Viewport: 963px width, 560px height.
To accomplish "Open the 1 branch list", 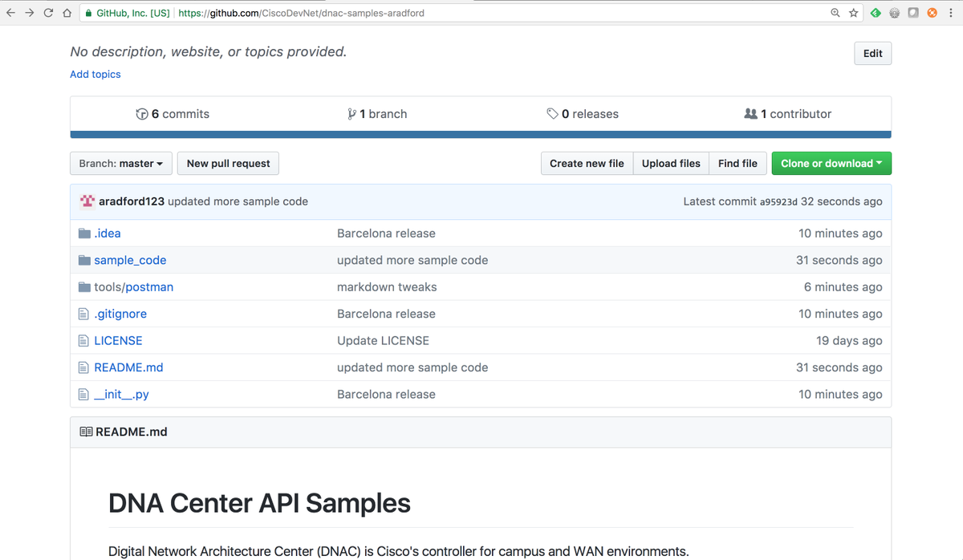I will pos(377,114).
